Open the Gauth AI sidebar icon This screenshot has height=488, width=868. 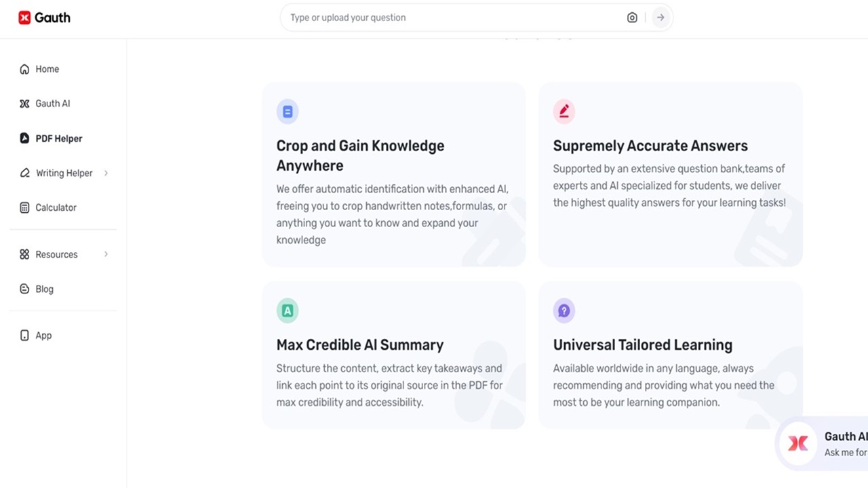click(x=24, y=103)
